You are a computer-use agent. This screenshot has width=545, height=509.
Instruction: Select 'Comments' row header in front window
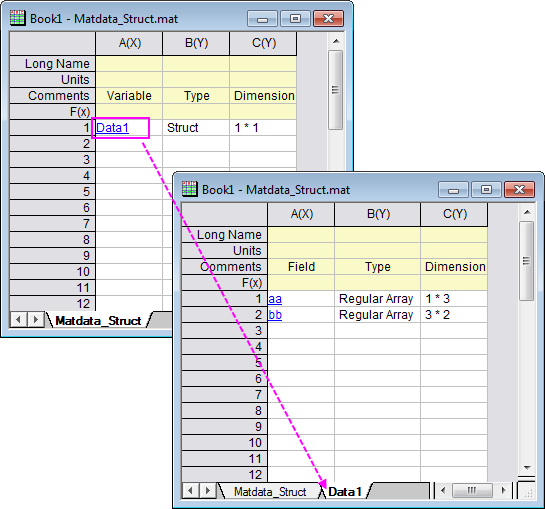(225, 267)
